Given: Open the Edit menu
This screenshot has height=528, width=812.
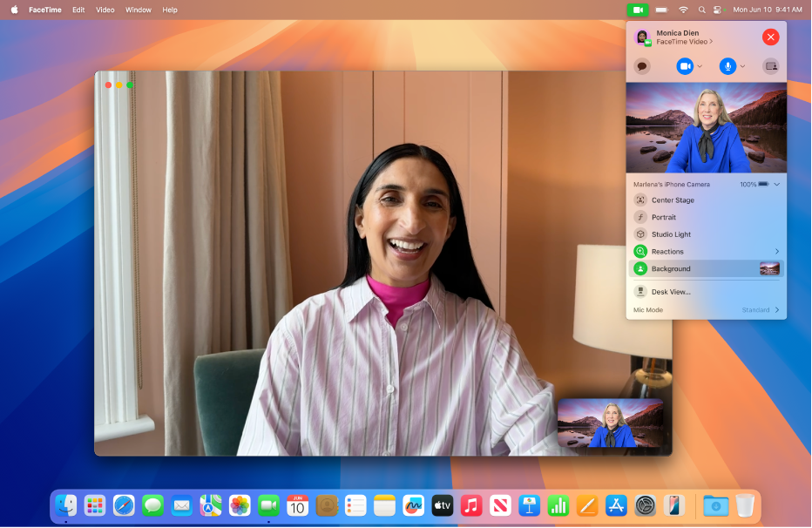Looking at the screenshot, I should coord(78,10).
